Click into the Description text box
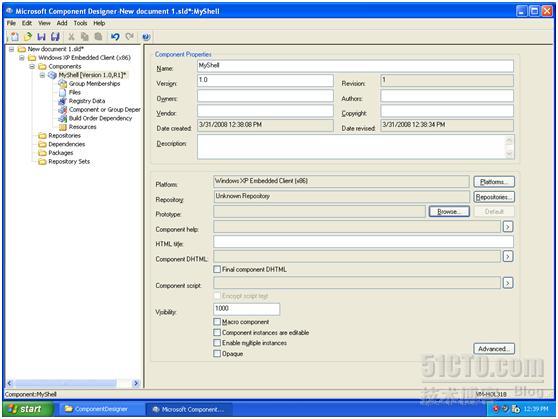Screen dimensions: 558x419 [355, 147]
